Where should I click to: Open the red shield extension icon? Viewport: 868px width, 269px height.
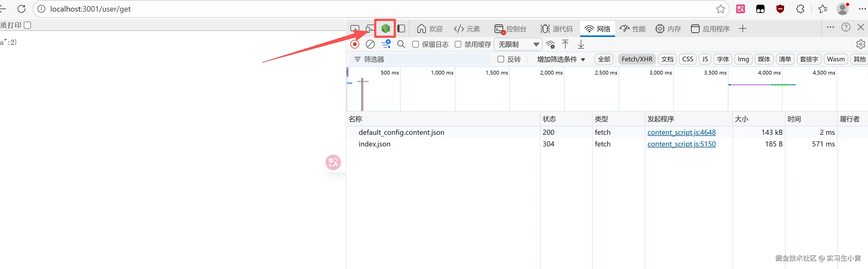(x=780, y=9)
